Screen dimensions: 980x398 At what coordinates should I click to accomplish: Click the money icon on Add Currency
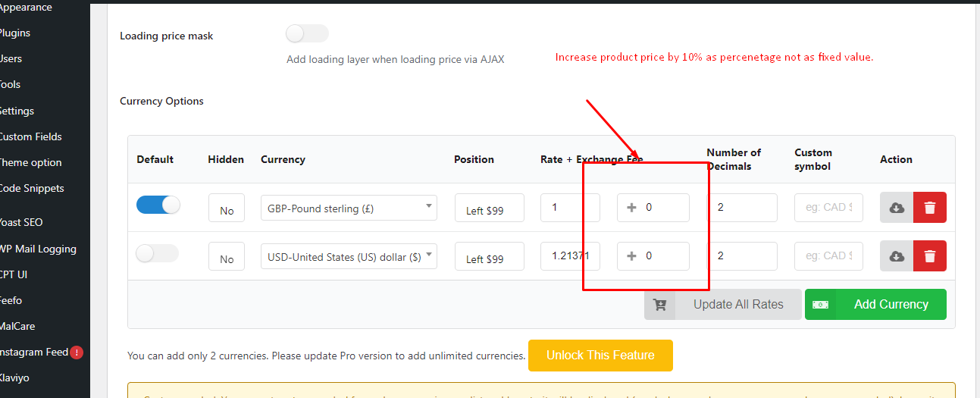820,305
